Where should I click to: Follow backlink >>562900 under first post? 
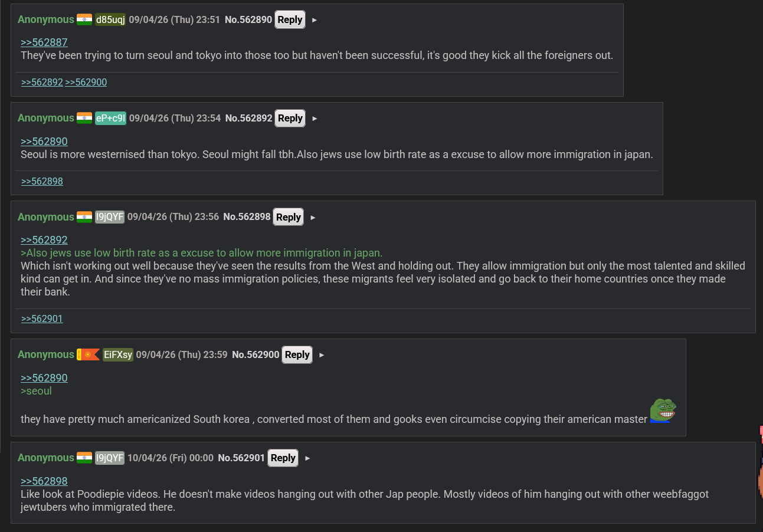point(86,83)
